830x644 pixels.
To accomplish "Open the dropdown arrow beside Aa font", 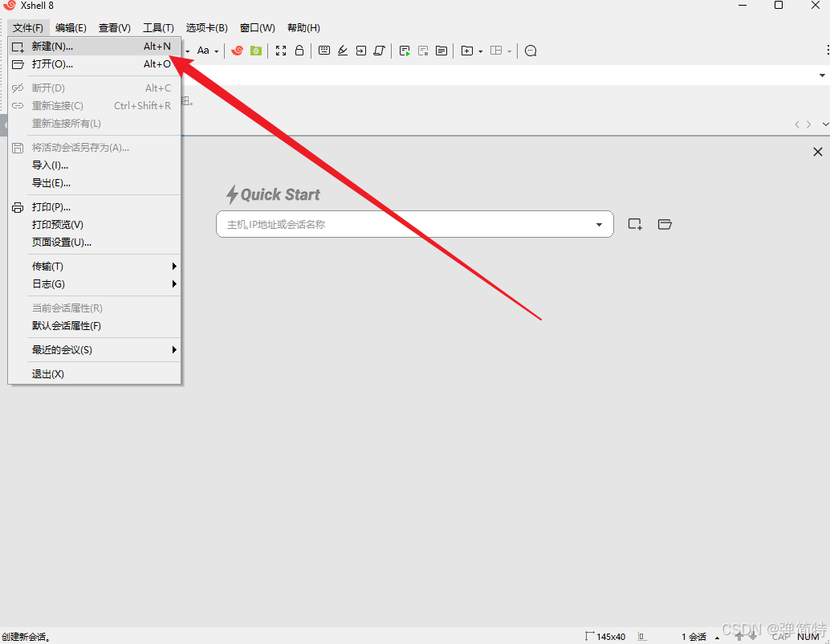I will coord(217,51).
